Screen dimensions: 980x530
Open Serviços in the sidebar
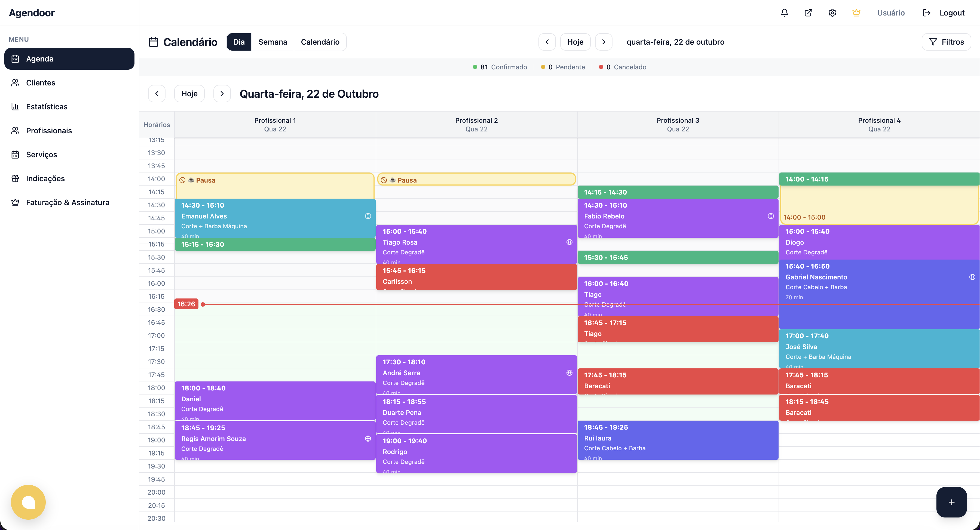coord(69,154)
